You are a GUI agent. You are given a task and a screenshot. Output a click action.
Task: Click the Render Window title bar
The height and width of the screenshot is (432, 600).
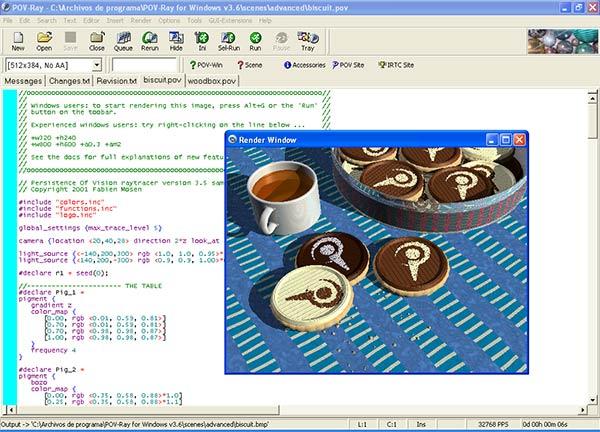click(350, 140)
